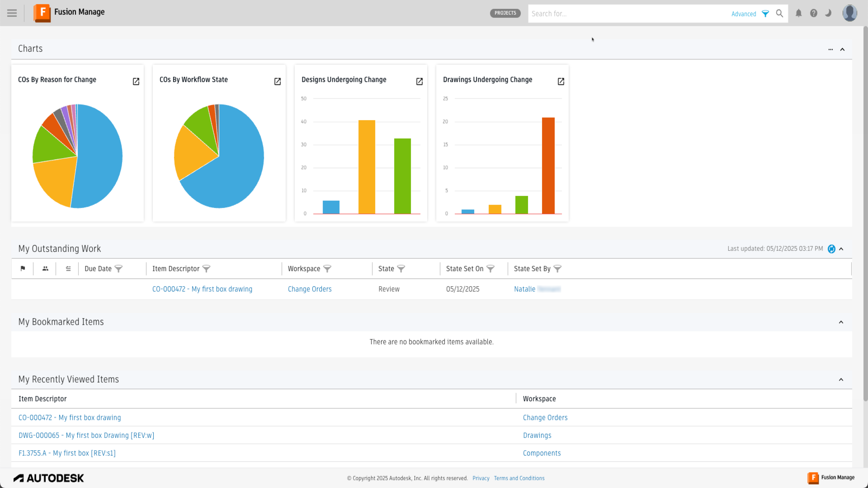
Task: Click the search magnifier icon
Action: 779,14
